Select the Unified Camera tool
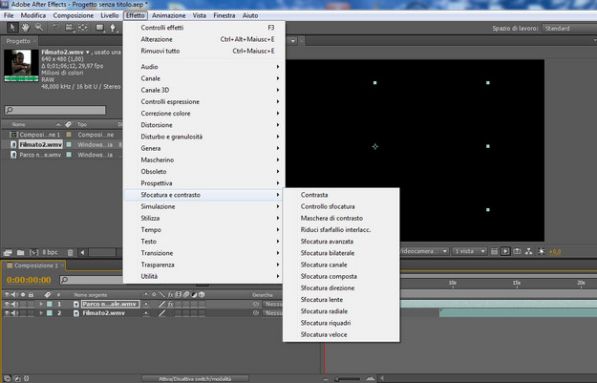This screenshot has width=597, height=383. [69, 28]
